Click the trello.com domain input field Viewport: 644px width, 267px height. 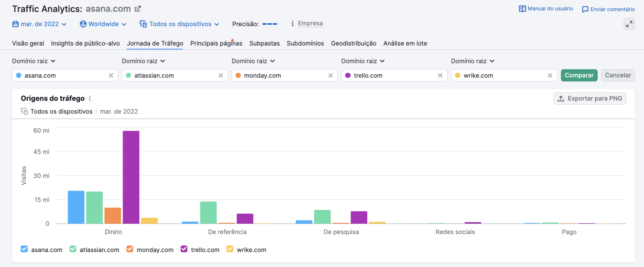tap(394, 76)
